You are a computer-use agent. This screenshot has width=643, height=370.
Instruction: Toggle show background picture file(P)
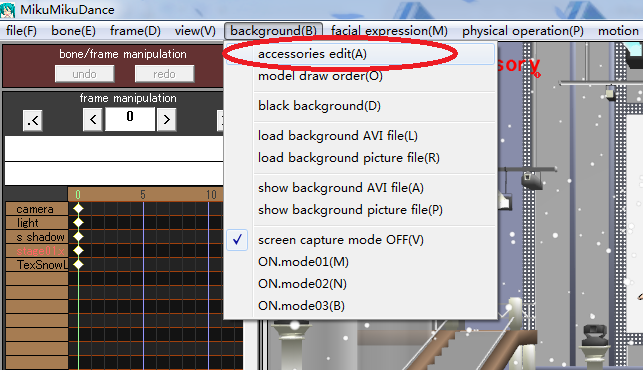tap(360, 210)
